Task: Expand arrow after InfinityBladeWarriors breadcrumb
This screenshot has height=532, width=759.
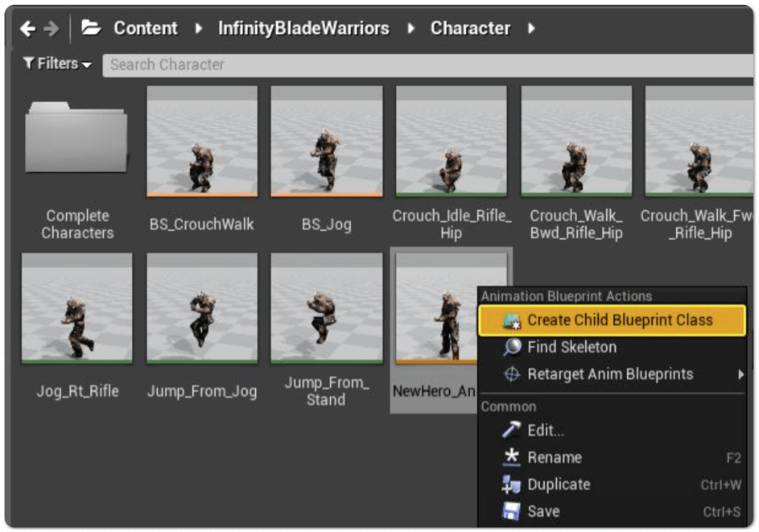Action: [410, 28]
